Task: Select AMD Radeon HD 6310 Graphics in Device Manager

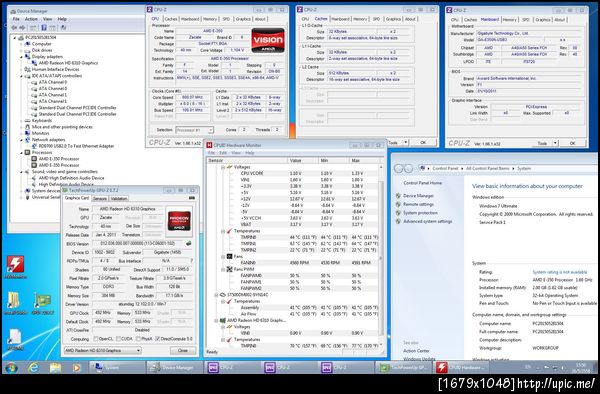Action: click(68, 63)
